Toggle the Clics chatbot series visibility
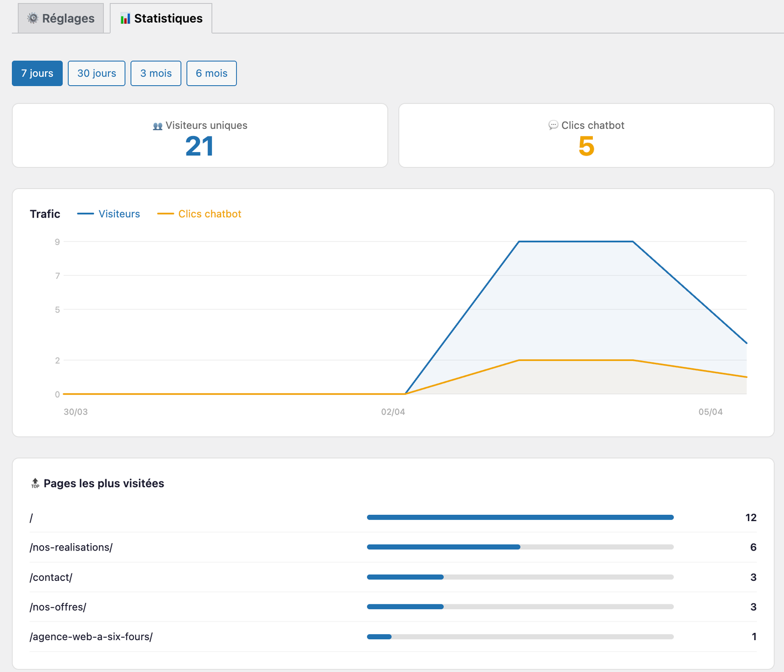 coord(209,214)
